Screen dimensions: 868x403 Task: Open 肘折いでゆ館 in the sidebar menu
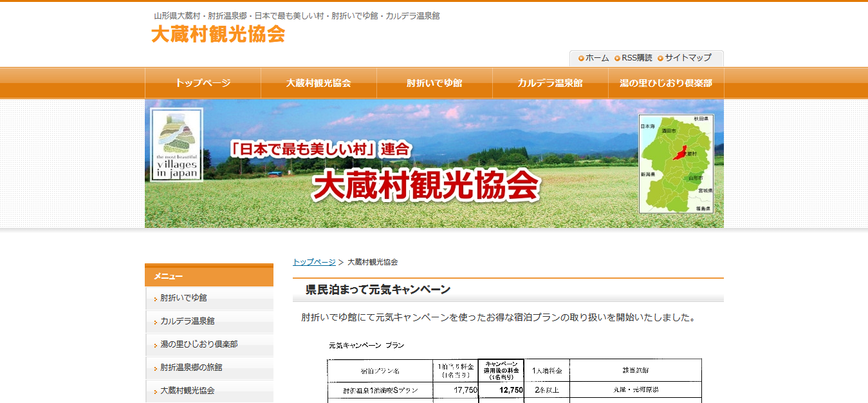(209, 298)
